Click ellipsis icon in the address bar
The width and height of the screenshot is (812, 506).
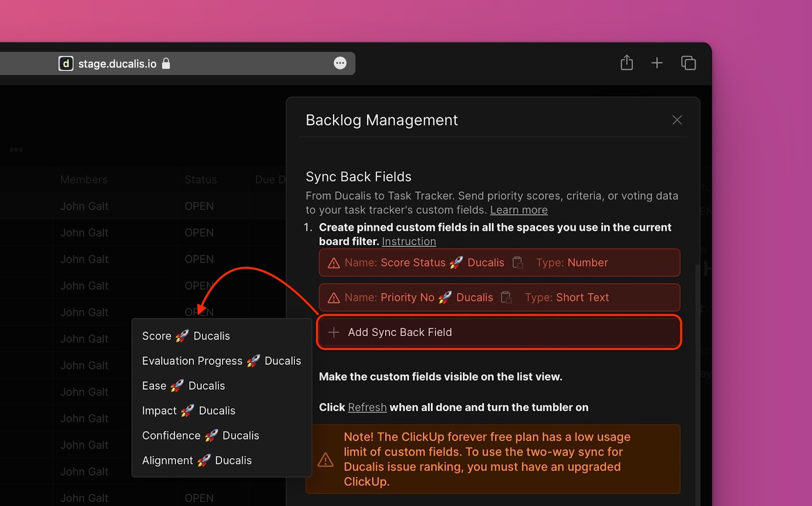(340, 62)
